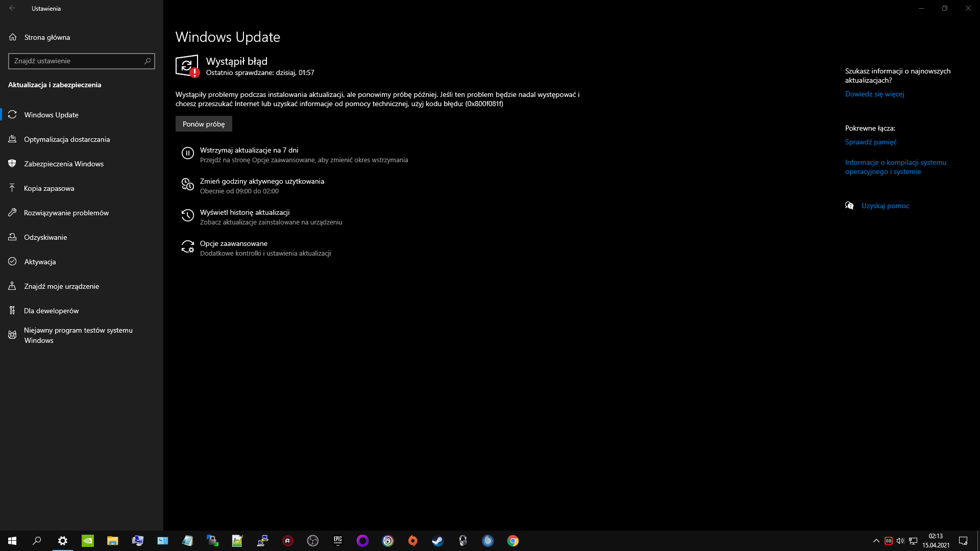Go to Strona główna
Image resolution: width=980 pixels, height=551 pixels.
tap(47, 37)
